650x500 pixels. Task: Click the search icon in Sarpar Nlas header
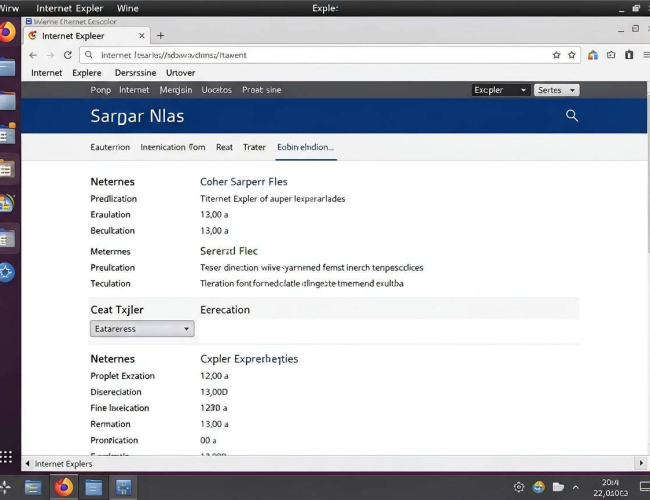point(572,116)
